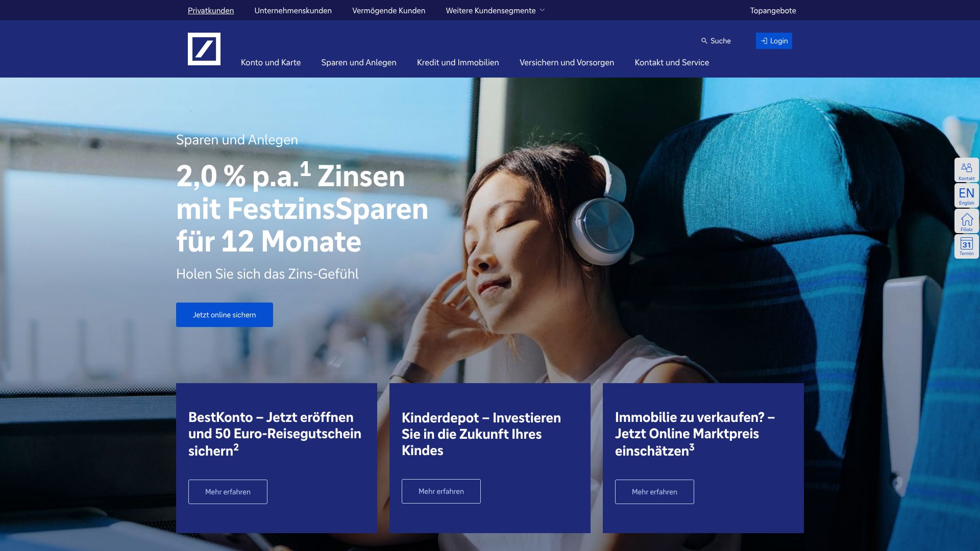The width and height of the screenshot is (980, 551).
Task: Switch language via EN English icon
Action: 966,195
